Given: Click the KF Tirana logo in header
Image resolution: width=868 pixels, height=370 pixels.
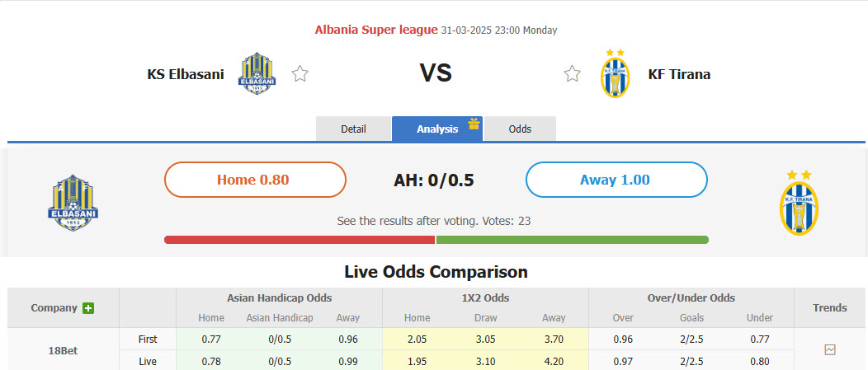Looking at the screenshot, I should [615, 74].
